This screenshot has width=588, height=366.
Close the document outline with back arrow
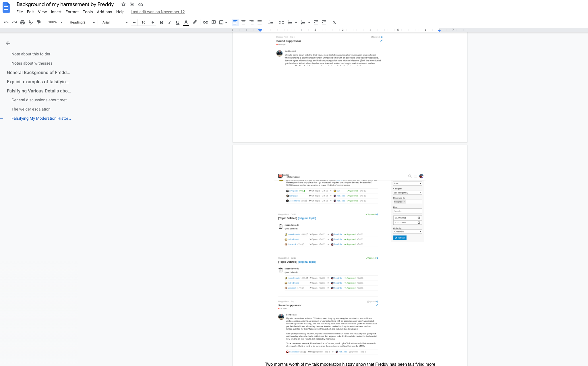[8, 43]
